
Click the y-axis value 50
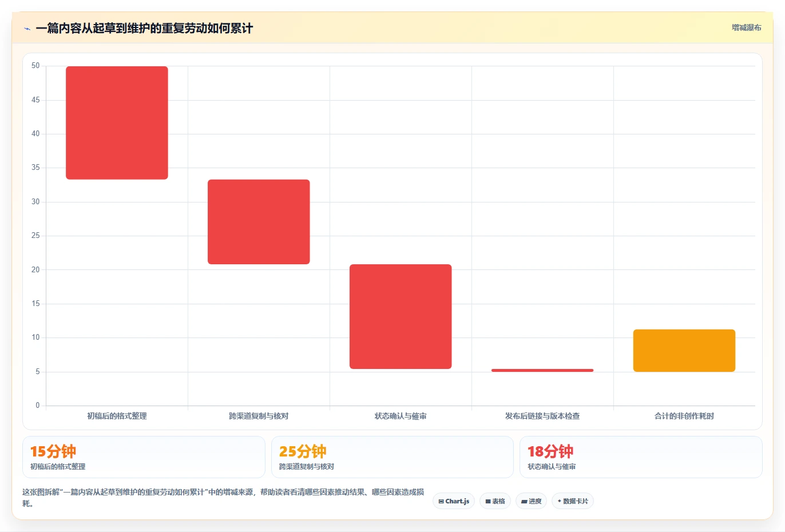[35, 66]
